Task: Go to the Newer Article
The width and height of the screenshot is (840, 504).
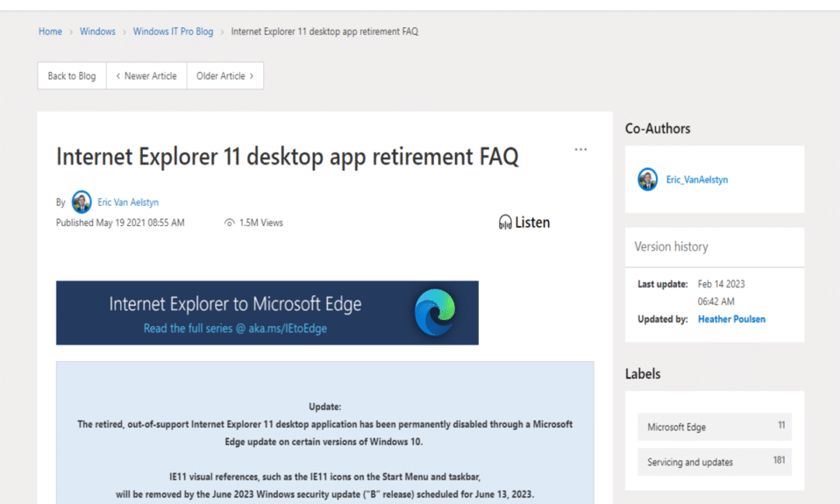Action: (x=146, y=76)
